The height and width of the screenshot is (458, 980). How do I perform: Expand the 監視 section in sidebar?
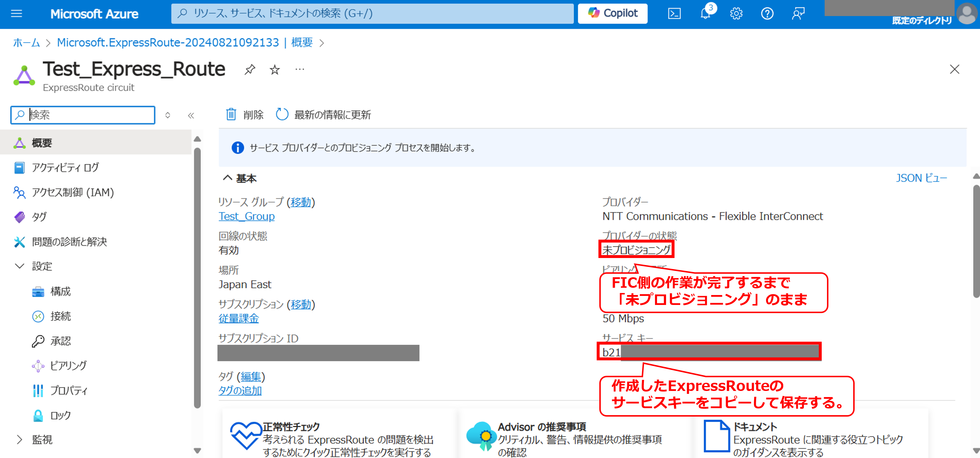(x=20, y=439)
